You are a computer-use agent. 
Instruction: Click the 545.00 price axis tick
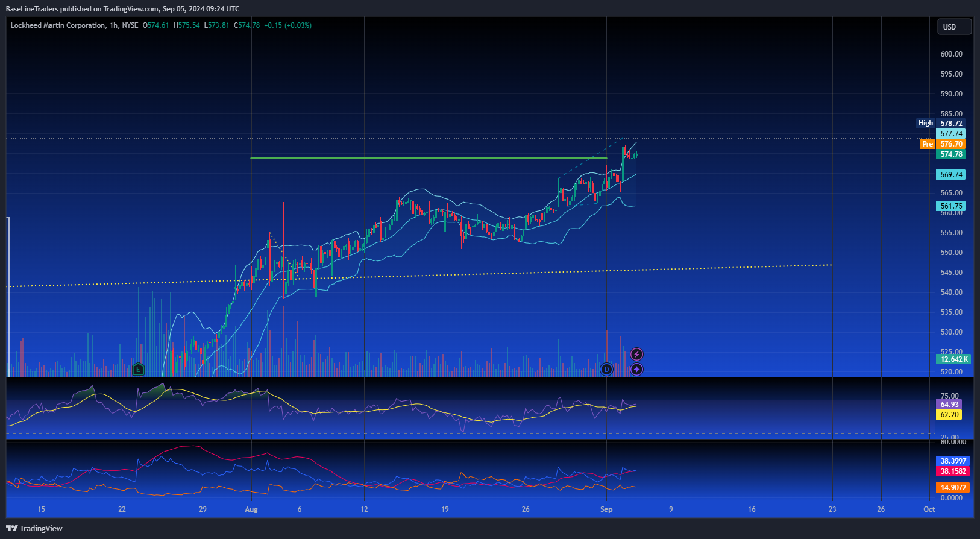(x=951, y=273)
